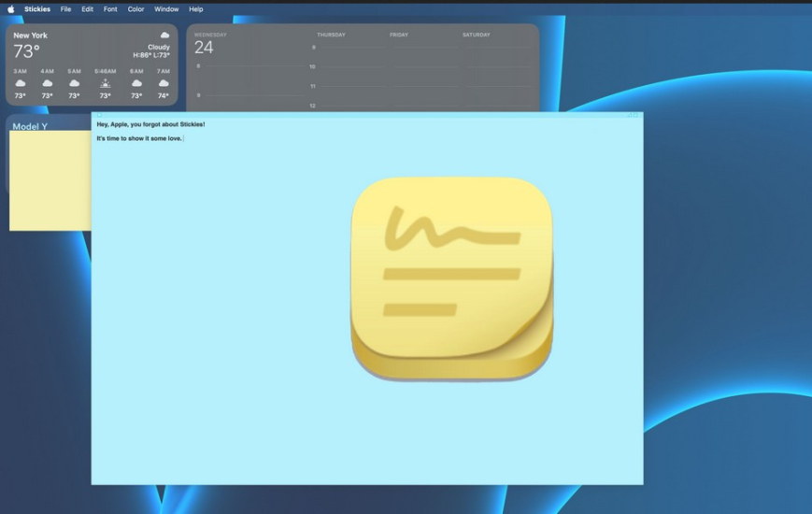Click the close box on blue sticky note

tap(99, 115)
